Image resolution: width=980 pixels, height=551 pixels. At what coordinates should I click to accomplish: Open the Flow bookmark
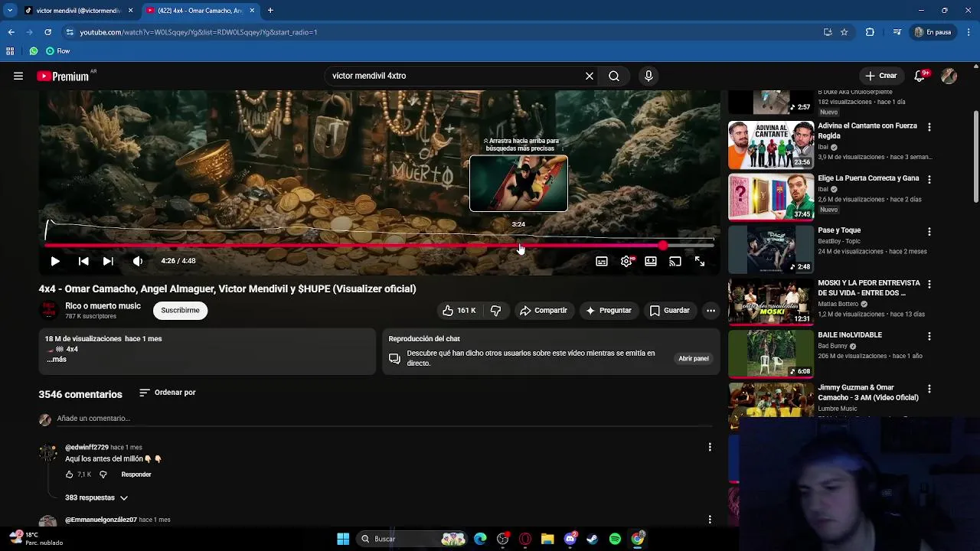pyautogui.click(x=58, y=51)
